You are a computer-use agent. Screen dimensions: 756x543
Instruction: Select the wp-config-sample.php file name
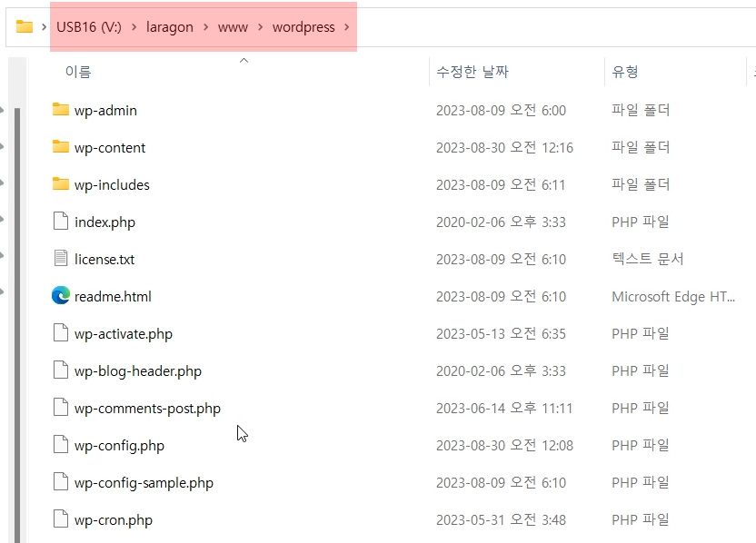pos(144,483)
